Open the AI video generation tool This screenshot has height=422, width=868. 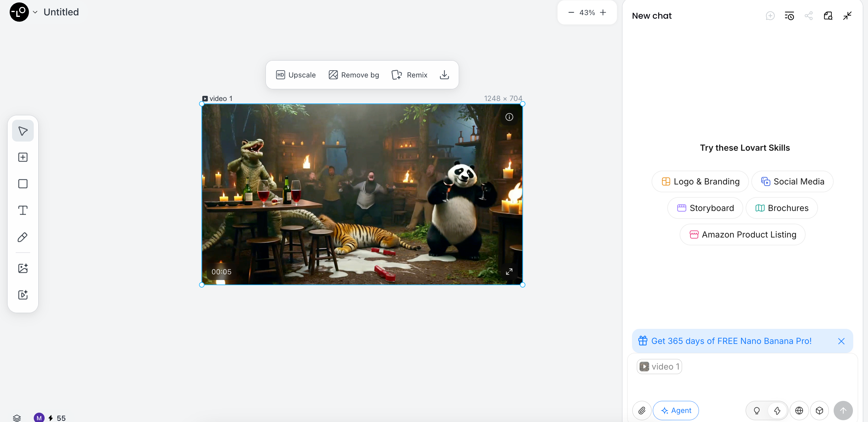click(x=23, y=295)
